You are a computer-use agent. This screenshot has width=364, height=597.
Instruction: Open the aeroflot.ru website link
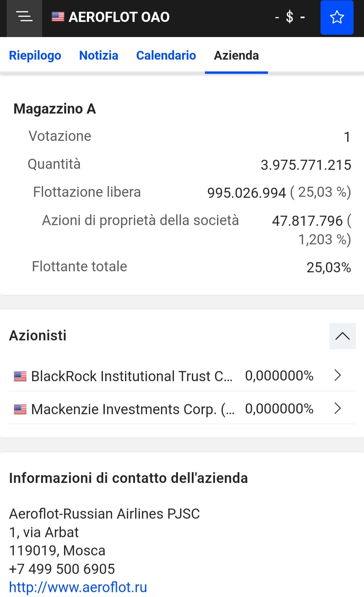point(78,587)
